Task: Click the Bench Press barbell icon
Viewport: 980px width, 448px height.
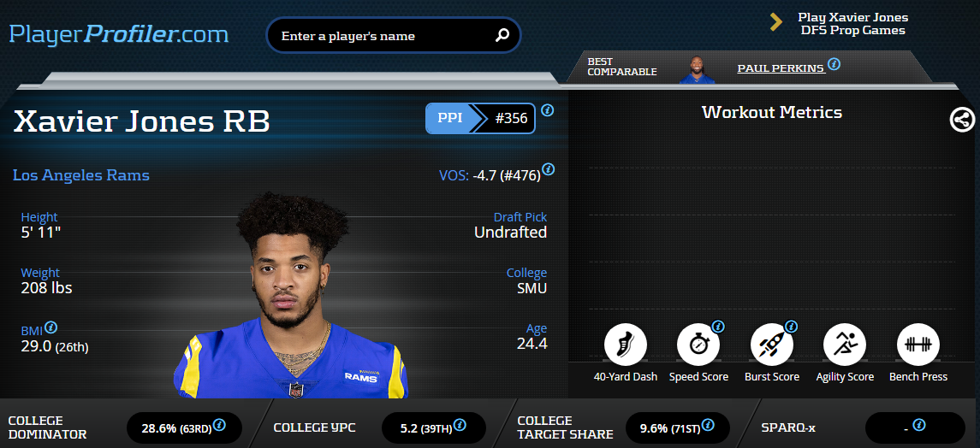Action: 918,344
